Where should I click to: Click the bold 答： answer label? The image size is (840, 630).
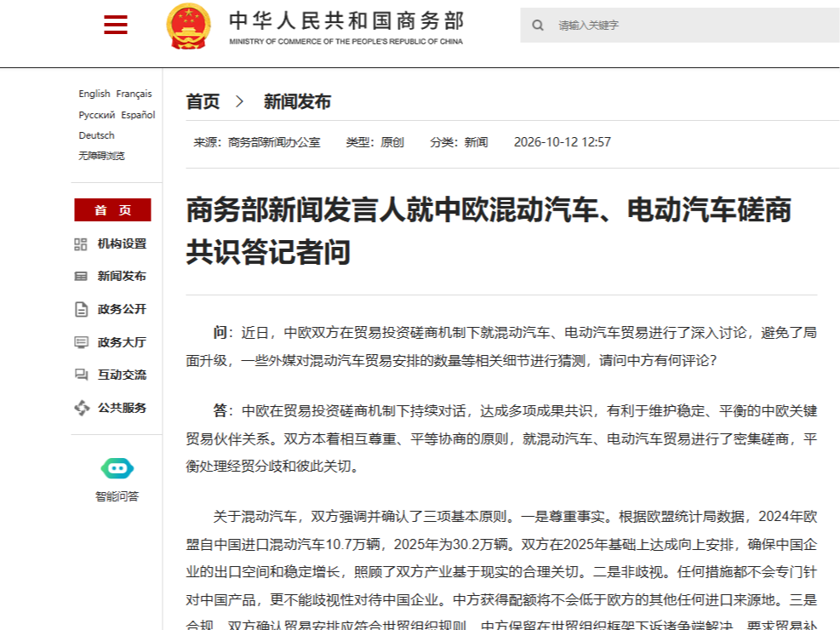[x=223, y=411]
